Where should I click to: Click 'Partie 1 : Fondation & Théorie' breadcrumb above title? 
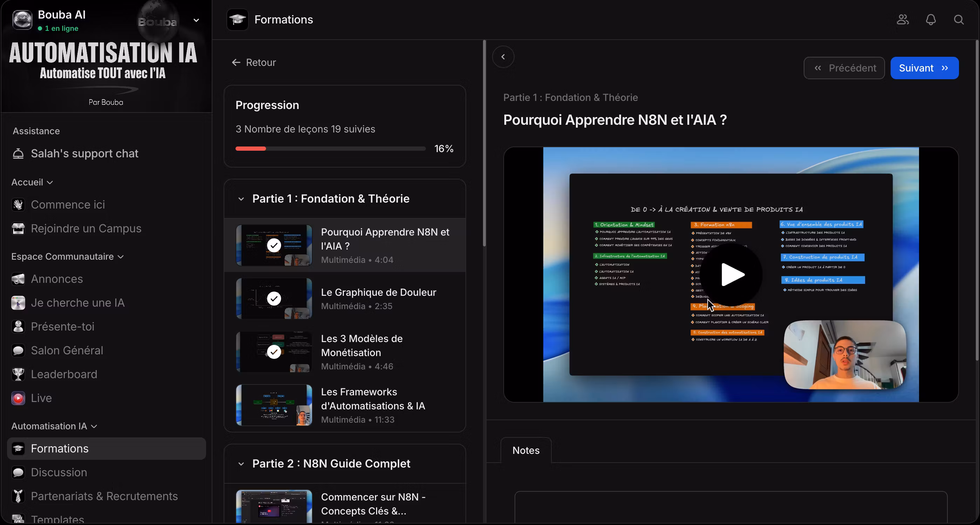tap(570, 98)
